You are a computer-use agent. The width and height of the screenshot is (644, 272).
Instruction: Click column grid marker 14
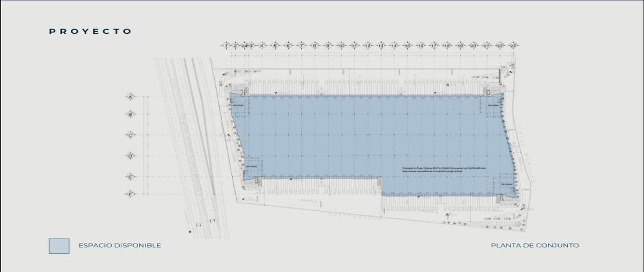click(394, 45)
